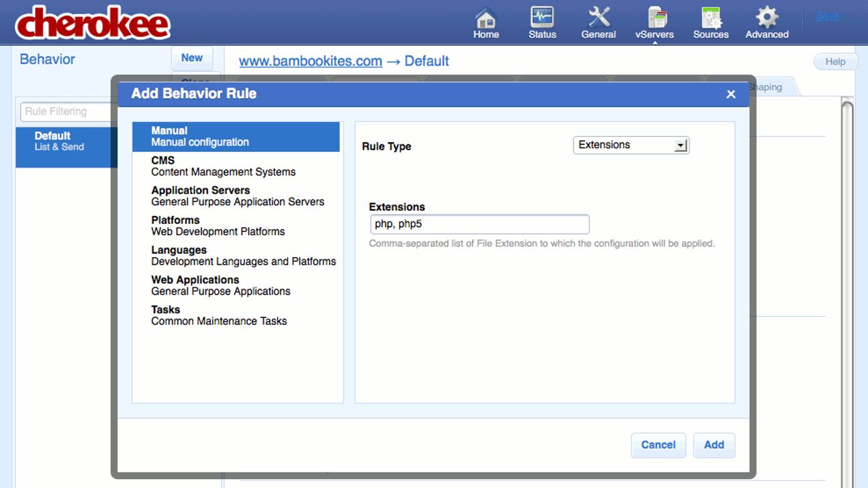
Task: Open Advanced configuration
Action: [766, 22]
